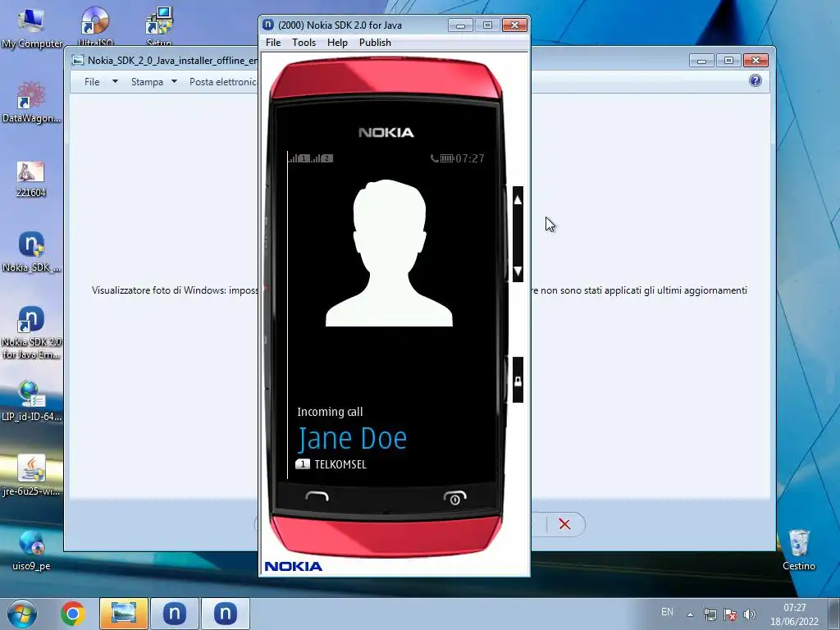Open File dropdown in Photo Viewer window
Image resolution: width=840 pixels, height=630 pixels.
click(101, 81)
